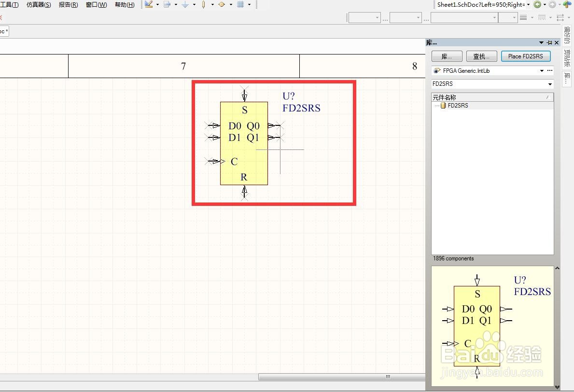
Task: Click the grey navigate forward arrow
Action: click(552, 4)
